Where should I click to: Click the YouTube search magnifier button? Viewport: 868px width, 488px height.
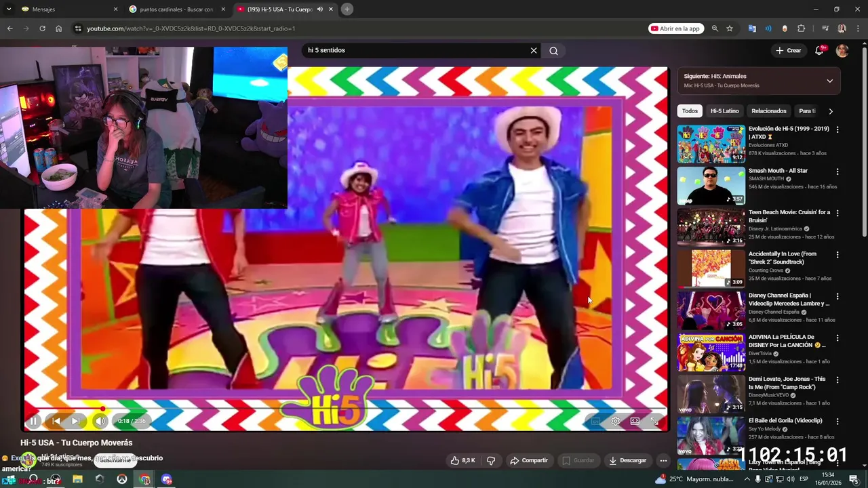coord(553,50)
